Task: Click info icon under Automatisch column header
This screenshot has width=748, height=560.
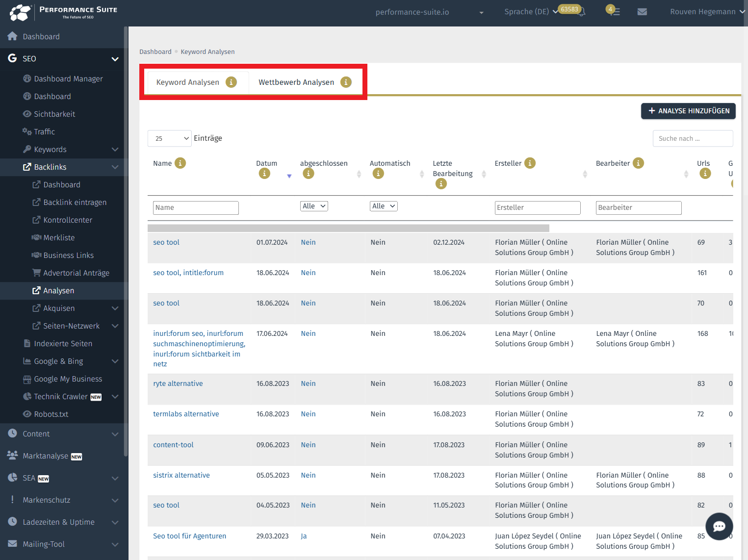Action: pyautogui.click(x=378, y=174)
